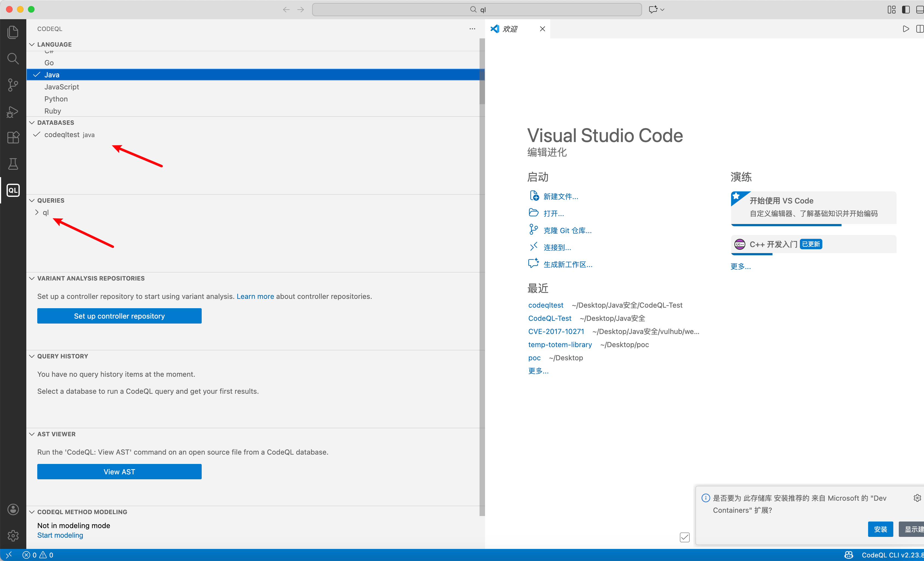Open the Search view icon
The image size is (924, 561).
[x=13, y=58]
